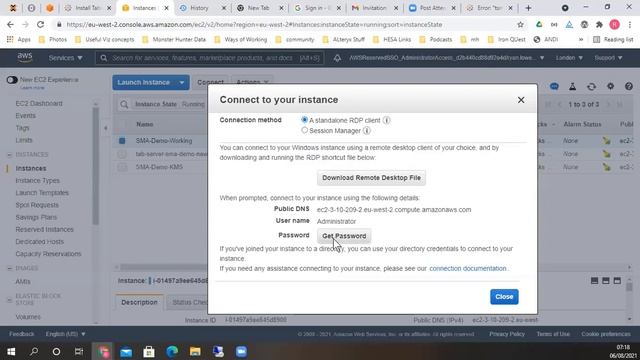Open Launch Templates page
This screenshot has width=640, height=360.
point(42,193)
